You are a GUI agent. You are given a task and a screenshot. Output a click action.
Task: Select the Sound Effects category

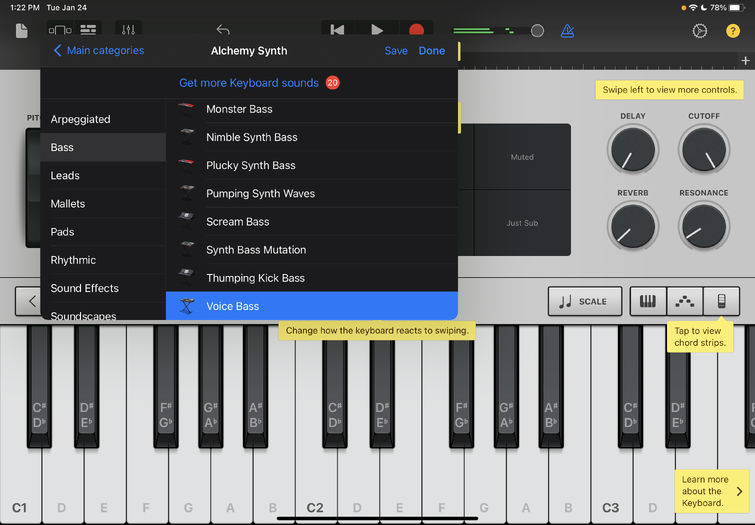coord(103,288)
